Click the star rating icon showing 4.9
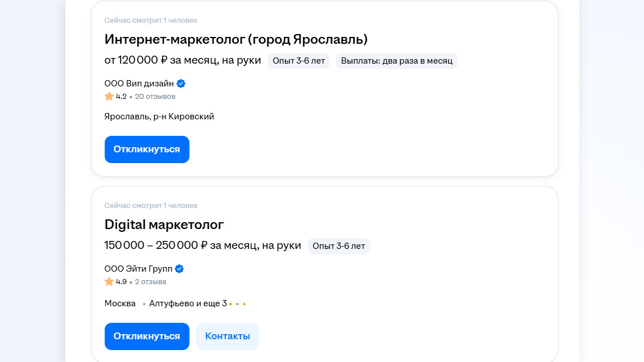 109,282
